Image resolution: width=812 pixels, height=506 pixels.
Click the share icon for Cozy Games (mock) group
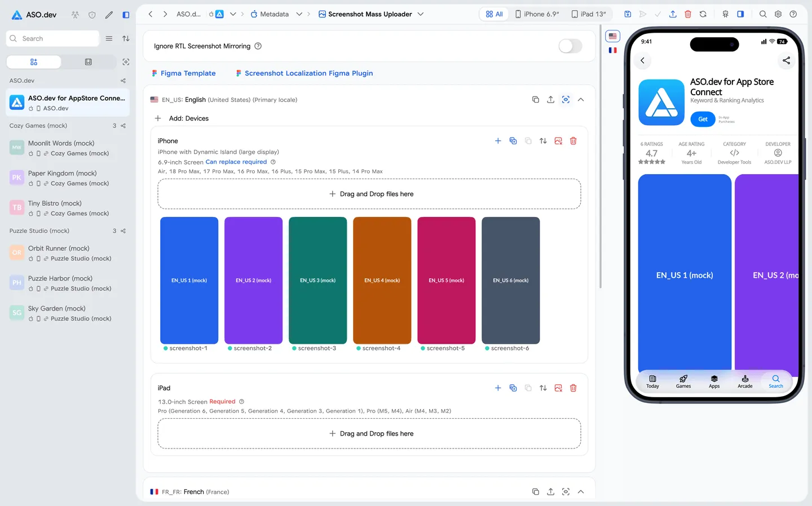(123, 126)
